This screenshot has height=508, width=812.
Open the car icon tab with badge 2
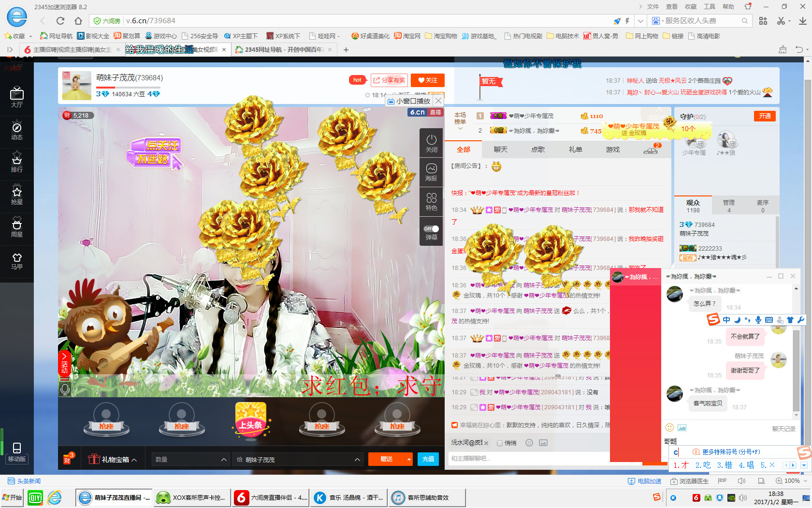[651, 149]
